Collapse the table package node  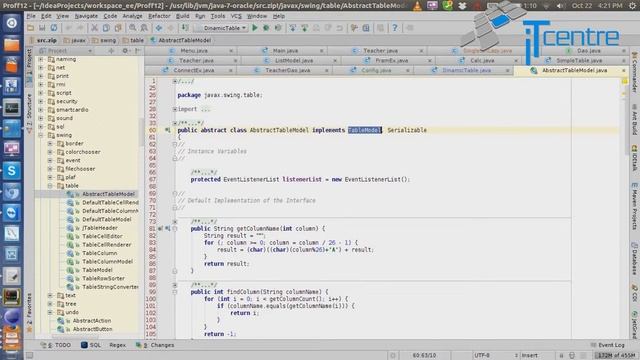(x=50, y=186)
